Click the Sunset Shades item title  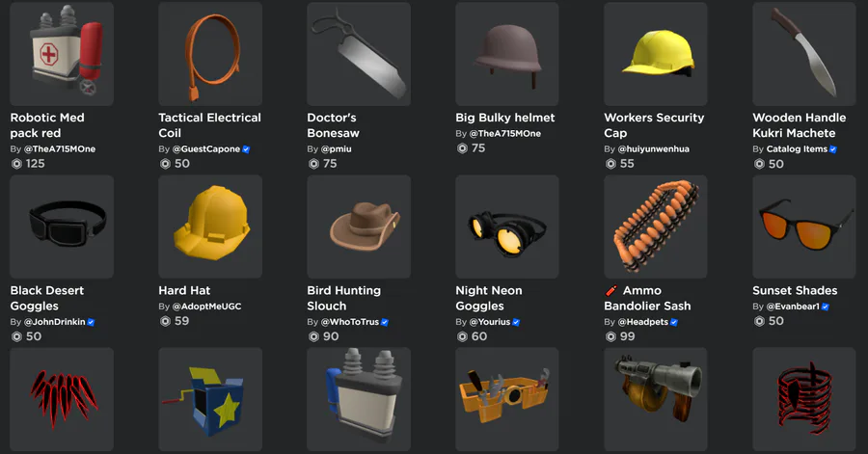pos(795,290)
